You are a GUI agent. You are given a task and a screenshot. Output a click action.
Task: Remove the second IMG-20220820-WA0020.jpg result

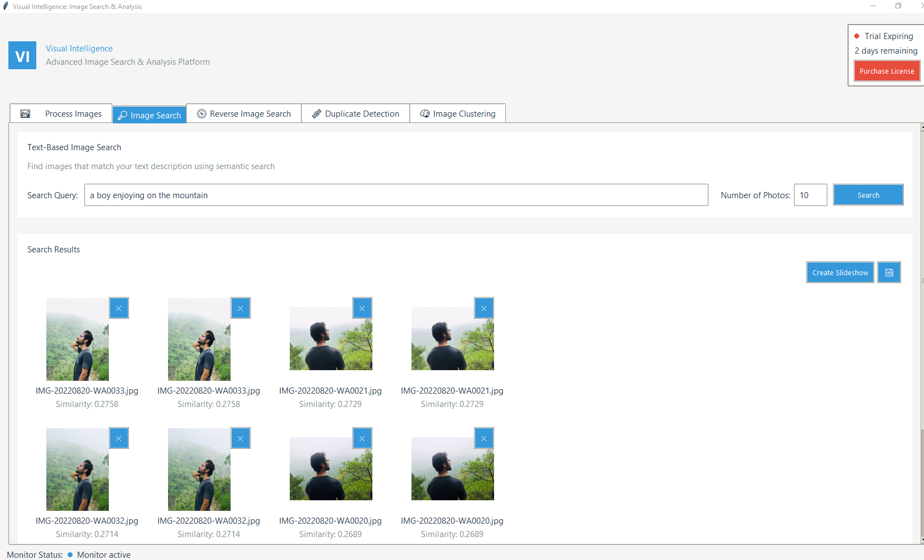484,438
